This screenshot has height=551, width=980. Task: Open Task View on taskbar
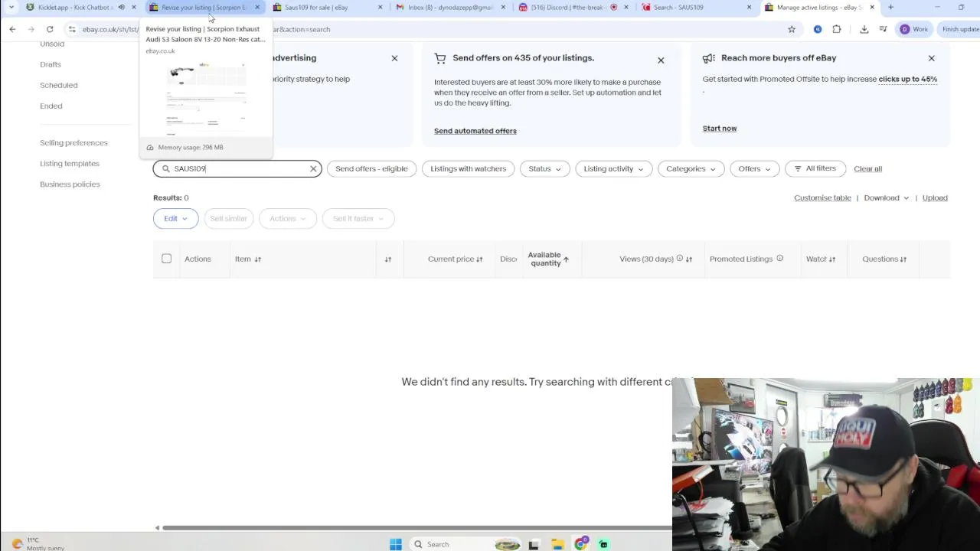point(534,544)
